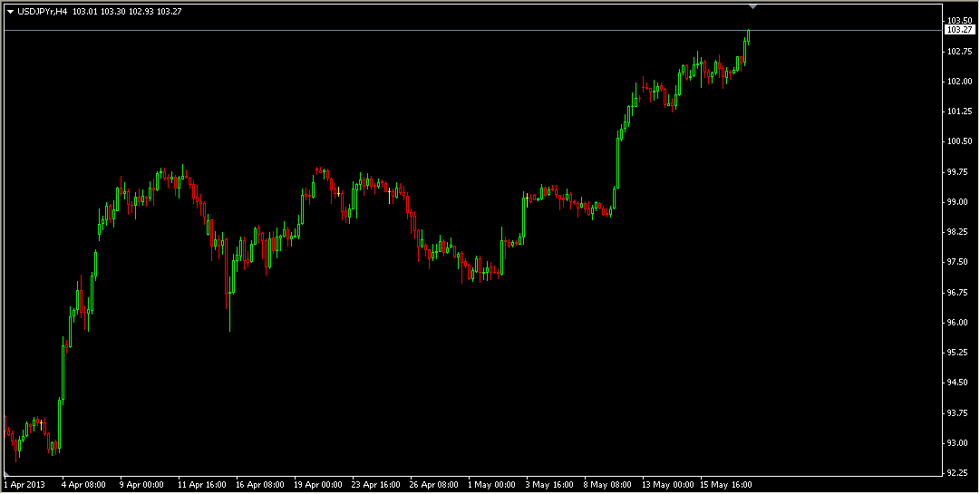Click the 1 Apr 2013 date label

[x=24, y=485]
